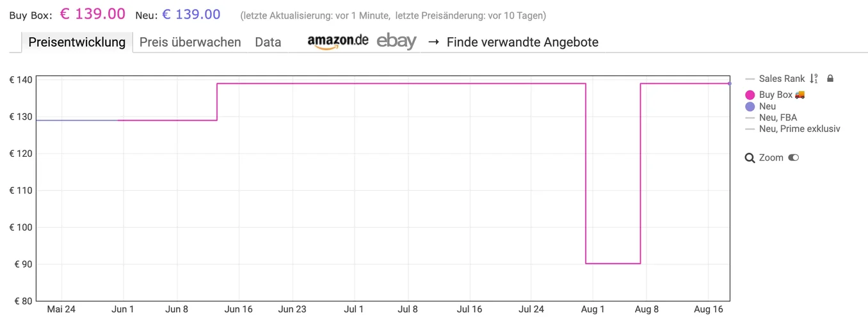Open the Preisentwicklung tab
Screen dimensions: 868x320
[x=78, y=42]
